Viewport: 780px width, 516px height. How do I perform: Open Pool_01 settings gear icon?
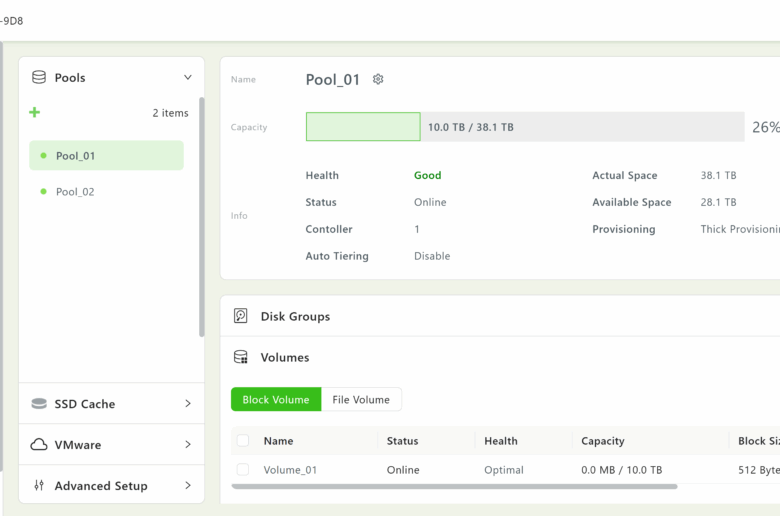(378, 79)
